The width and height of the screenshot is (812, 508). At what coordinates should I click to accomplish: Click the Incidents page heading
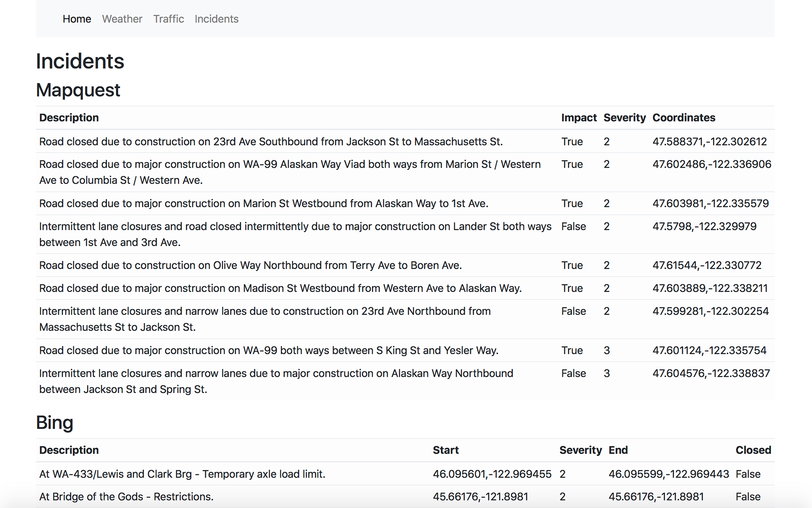(80, 61)
